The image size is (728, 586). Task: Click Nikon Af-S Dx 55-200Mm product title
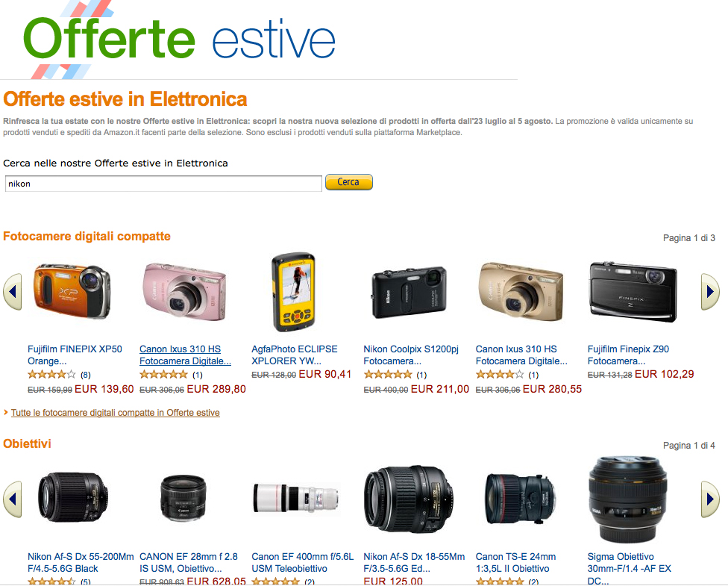point(81,562)
